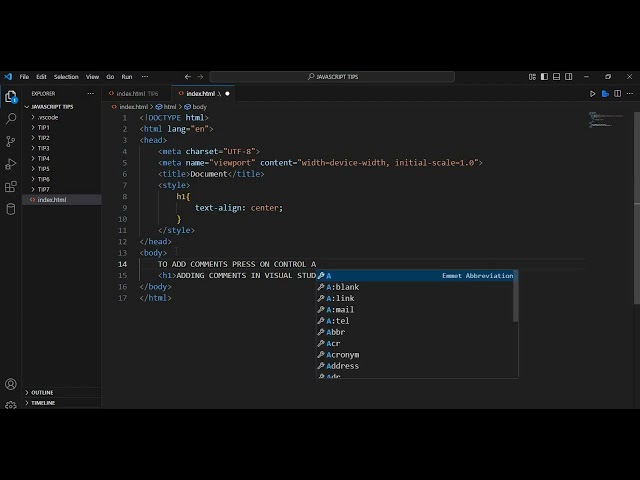This screenshot has height=480, width=640.
Task: Open Source Control view
Action: pos(11,142)
